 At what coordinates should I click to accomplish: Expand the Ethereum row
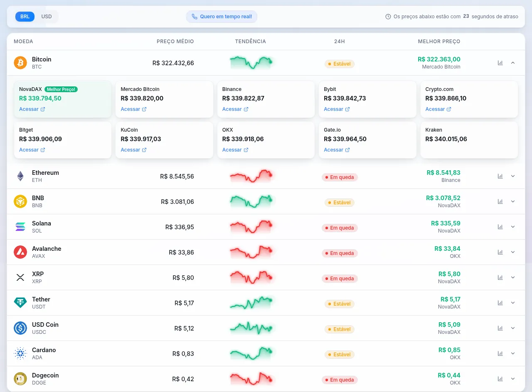tap(513, 176)
